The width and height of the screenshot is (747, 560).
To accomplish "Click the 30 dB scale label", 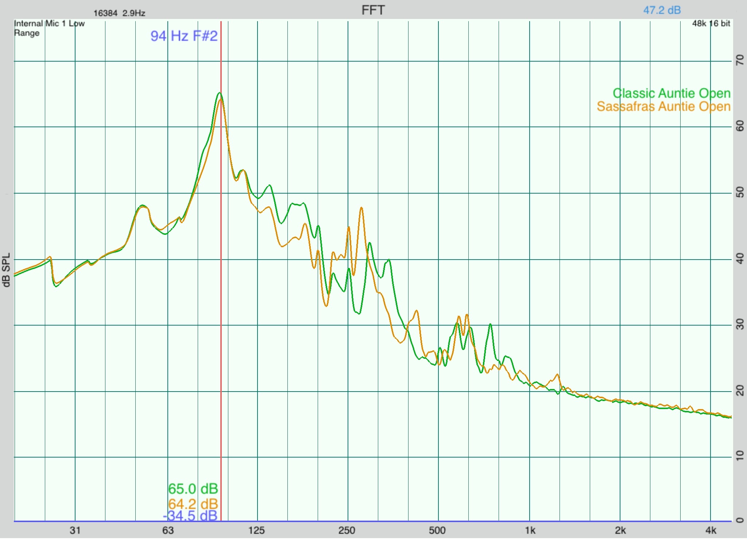I will (x=740, y=324).
